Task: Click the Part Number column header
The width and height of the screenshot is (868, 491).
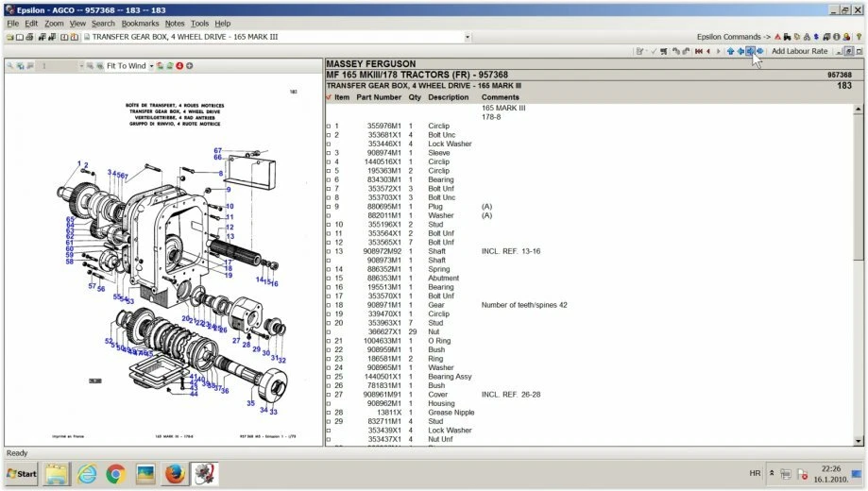Action: 379,97
